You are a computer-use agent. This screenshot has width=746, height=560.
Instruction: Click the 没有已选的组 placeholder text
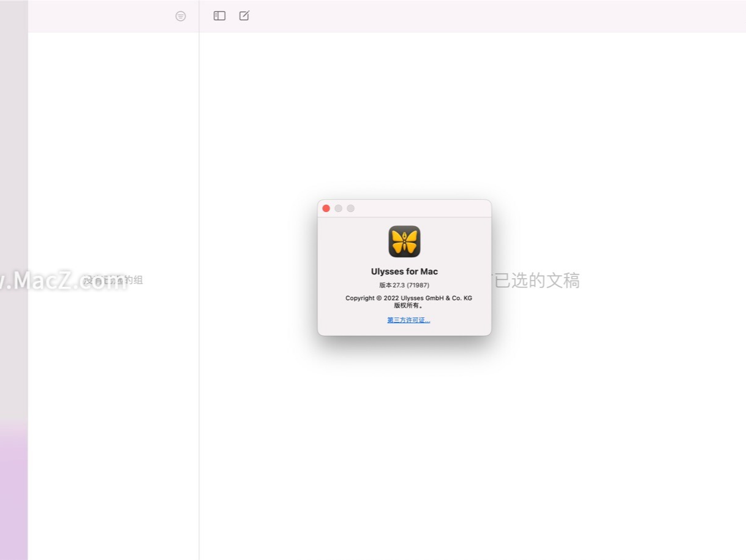[x=112, y=280]
